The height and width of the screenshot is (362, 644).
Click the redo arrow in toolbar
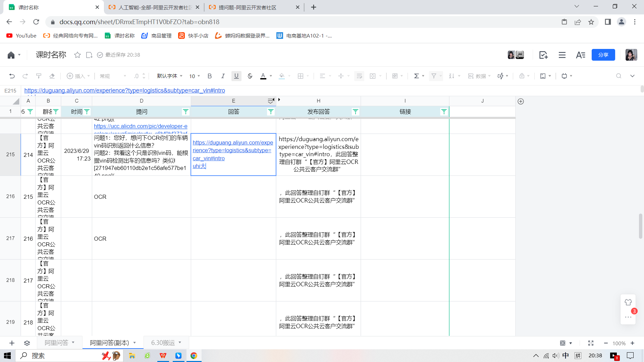tap(25, 76)
